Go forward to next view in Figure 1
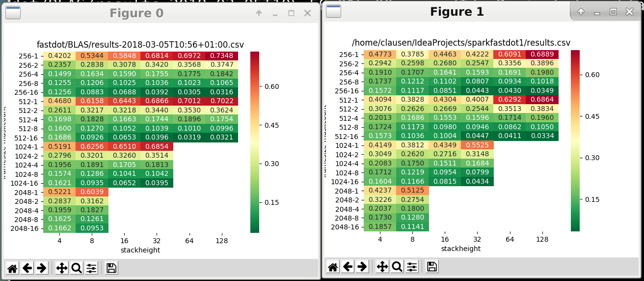 coord(362,267)
